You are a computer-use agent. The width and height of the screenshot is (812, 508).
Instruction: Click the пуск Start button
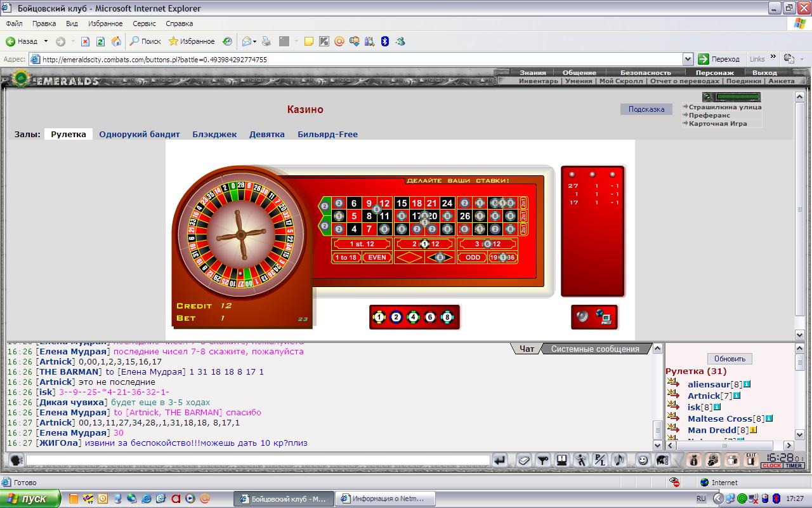[30, 498]
